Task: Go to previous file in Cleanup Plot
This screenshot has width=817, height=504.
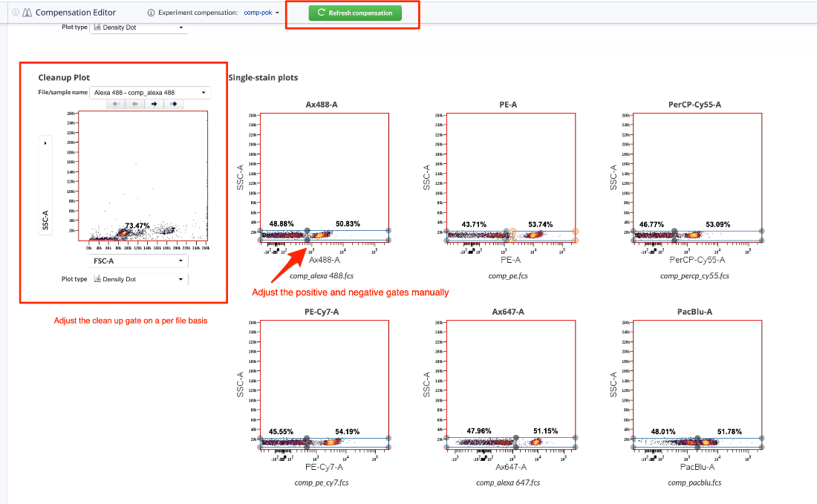Action: tap(134, 105)
